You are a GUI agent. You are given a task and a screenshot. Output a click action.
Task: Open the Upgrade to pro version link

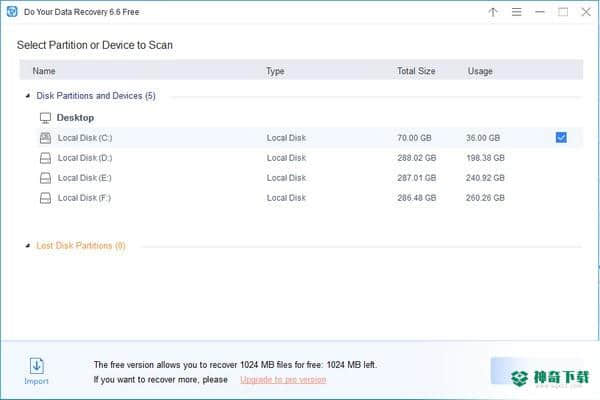pyautogui.click(x=283, y=380)
